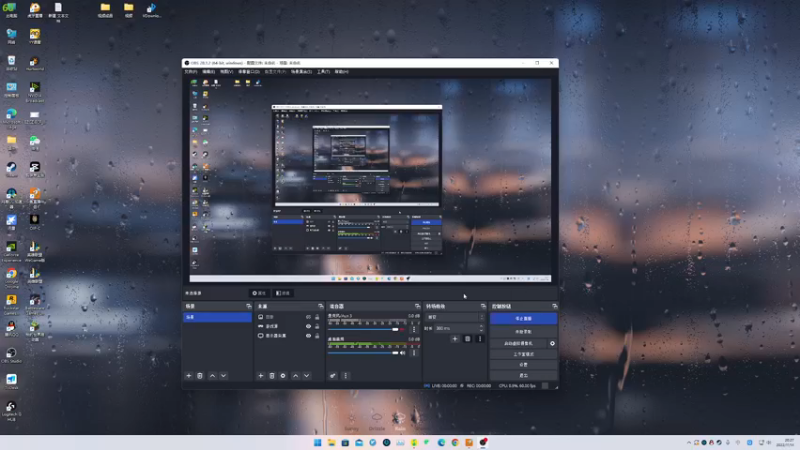Undock the Scene Transitions panel
800x450 pixels.
click(483, 306)
